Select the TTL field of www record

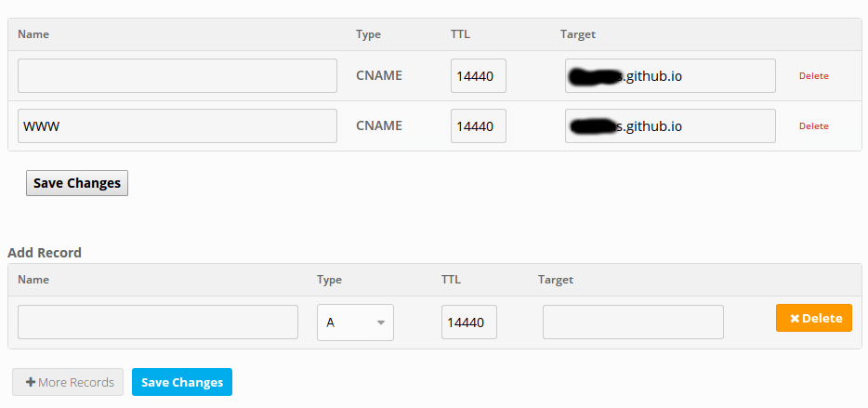[x=479, y=125]
